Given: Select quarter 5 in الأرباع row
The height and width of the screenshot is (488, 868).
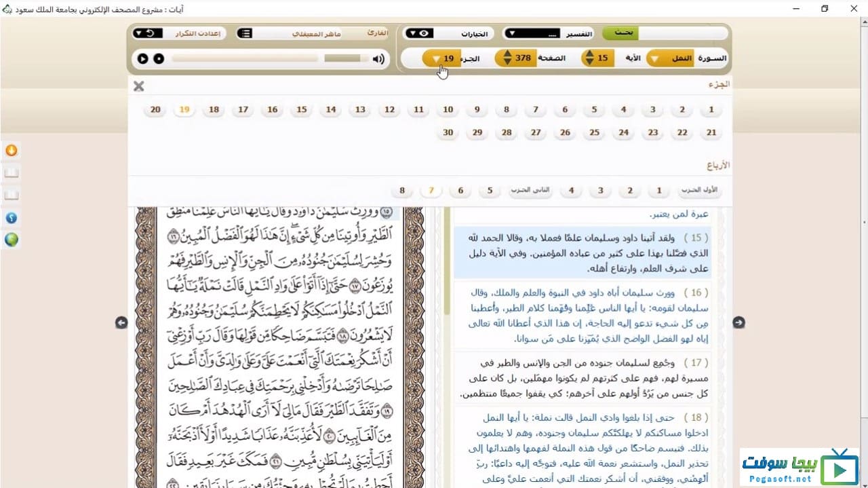Looking at the screenshot, I should [x=490, y=191].
